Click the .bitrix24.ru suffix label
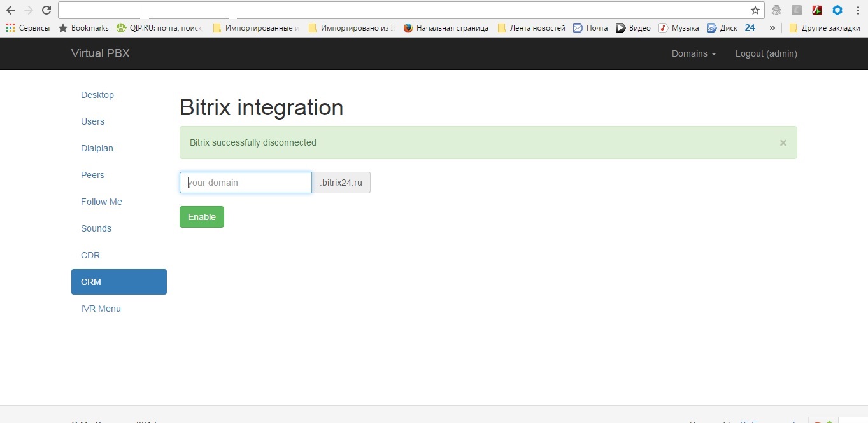Screen dimensions: 868x423 coord(341,183)
